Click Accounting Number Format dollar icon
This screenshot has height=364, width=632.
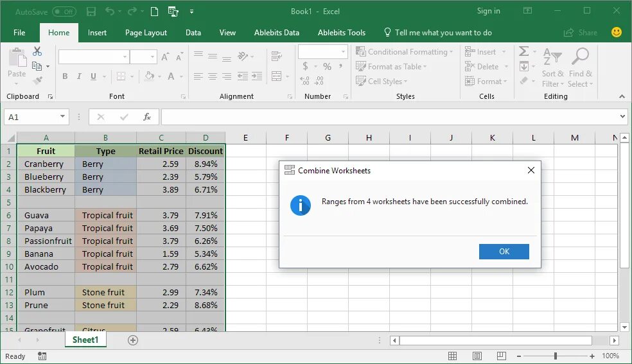[305, 66]
